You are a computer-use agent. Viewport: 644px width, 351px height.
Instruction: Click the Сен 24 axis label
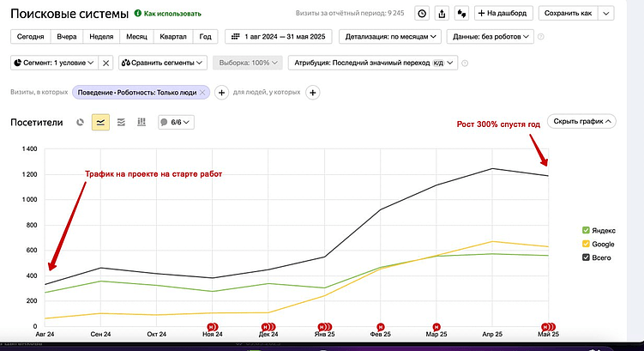[x=100, y=334]
